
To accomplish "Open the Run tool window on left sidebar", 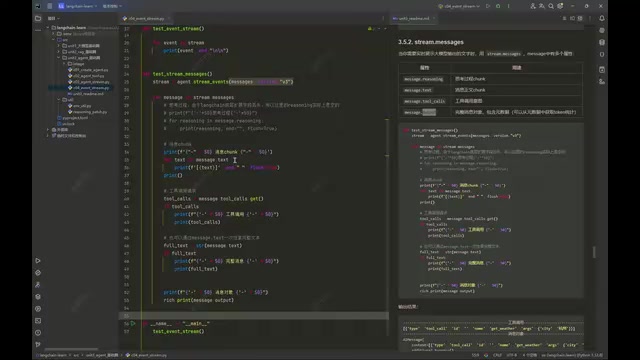I will tap(38, 260).
